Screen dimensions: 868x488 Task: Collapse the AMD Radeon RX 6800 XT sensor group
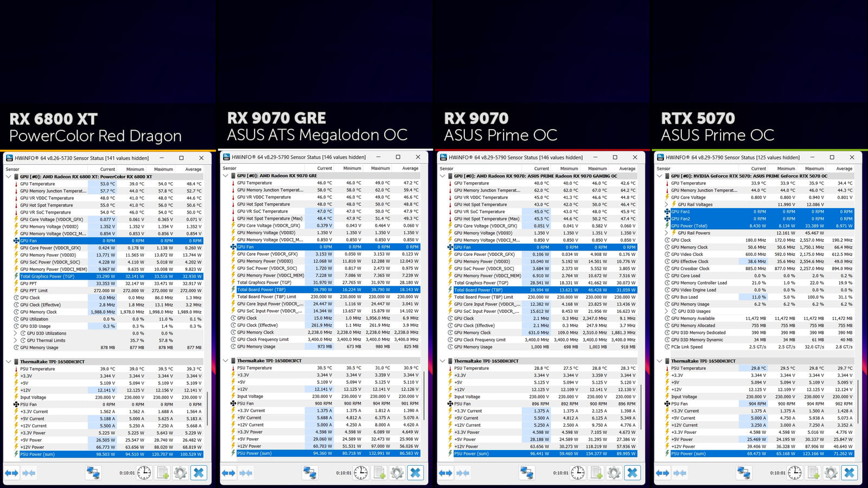(9, 177)
